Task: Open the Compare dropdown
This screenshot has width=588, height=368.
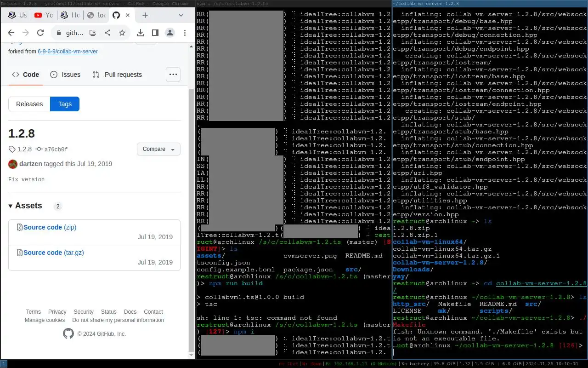Action: 158,149
